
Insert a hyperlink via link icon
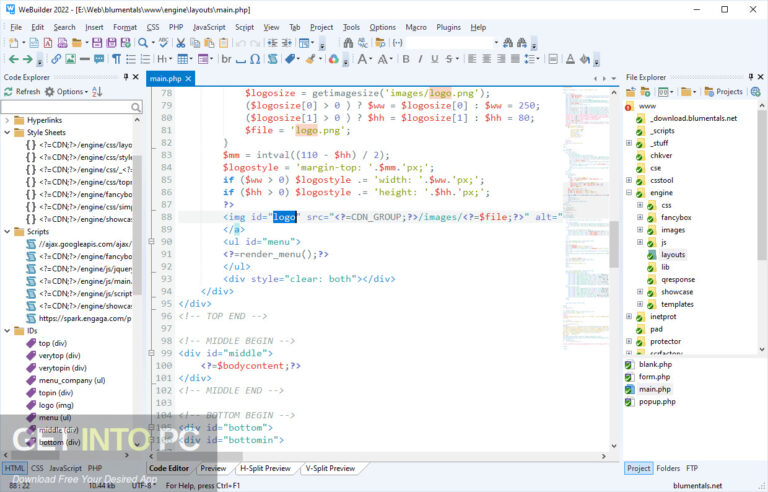[x=56, y=59]
